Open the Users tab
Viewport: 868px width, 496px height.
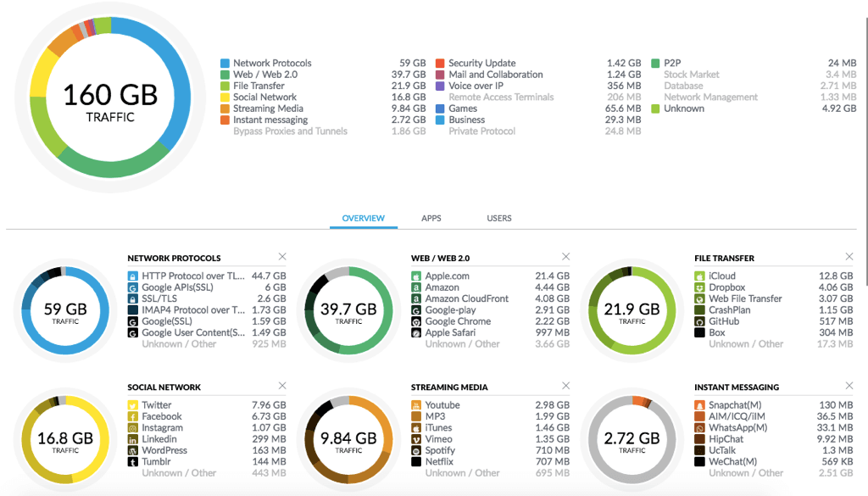(498, 219)
